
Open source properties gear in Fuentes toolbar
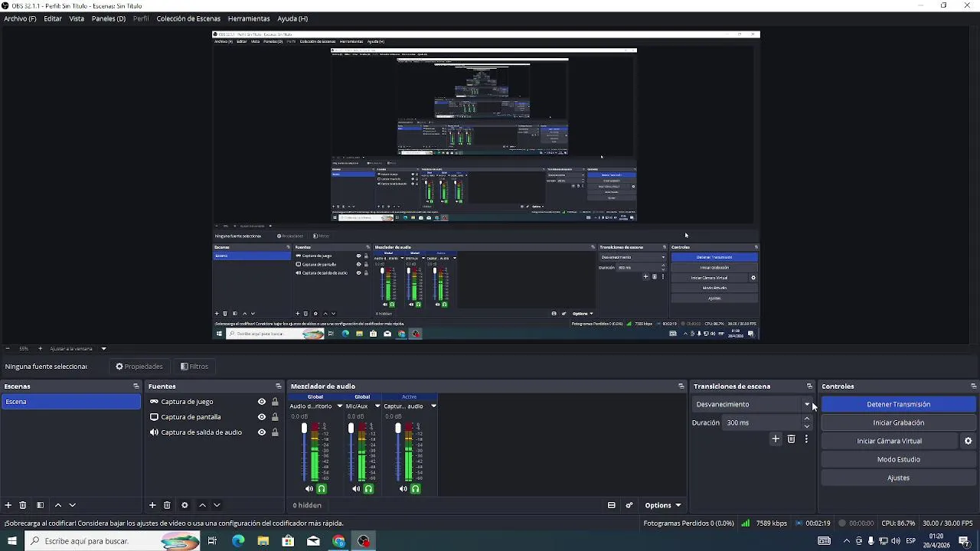coord(185,505)
